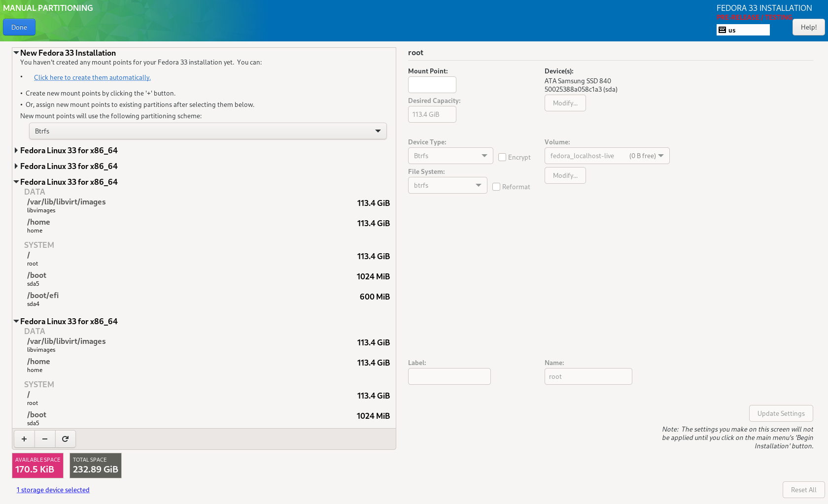Open the 'us' keyboard layout indicator

[x=743, y=30]
